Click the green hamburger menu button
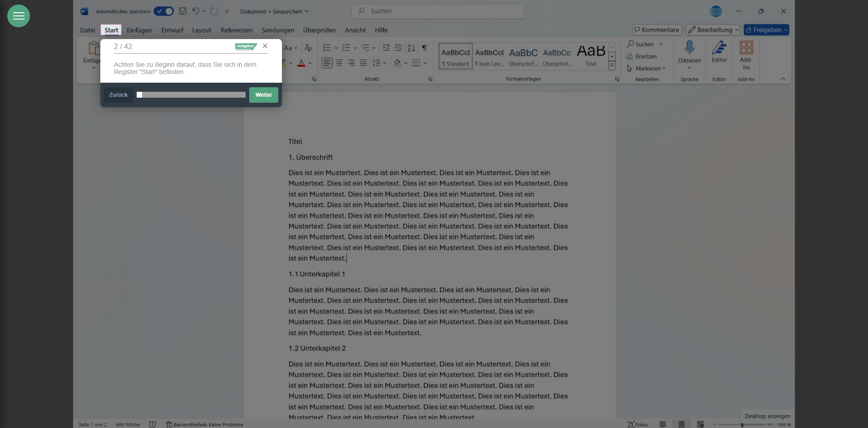Viewport: 868px width, 428px height. pos(19,16)
